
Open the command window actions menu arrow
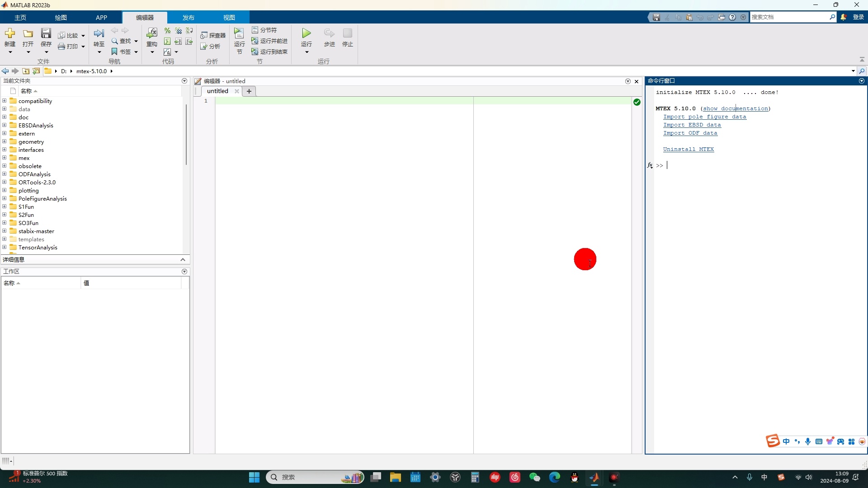[x=862, y=81]
